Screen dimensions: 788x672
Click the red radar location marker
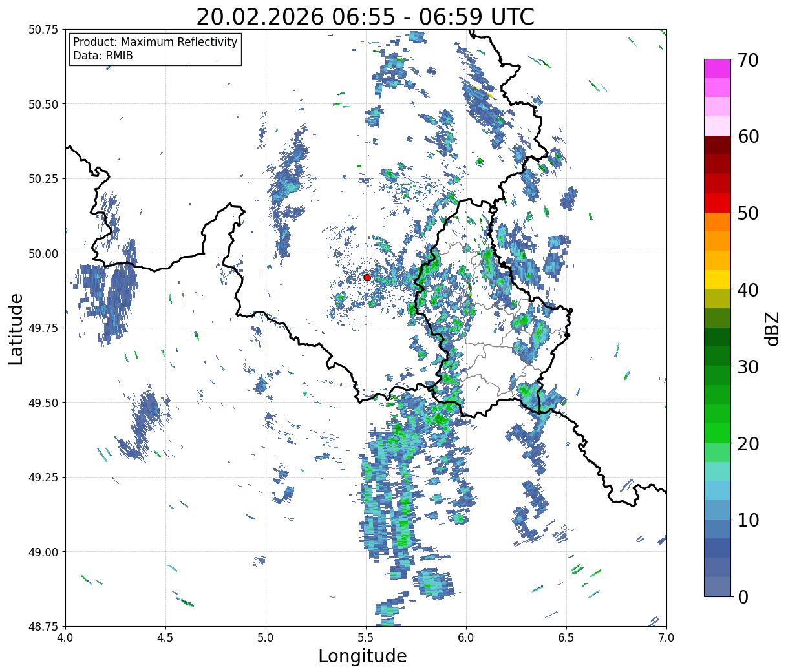pos(367,277)
